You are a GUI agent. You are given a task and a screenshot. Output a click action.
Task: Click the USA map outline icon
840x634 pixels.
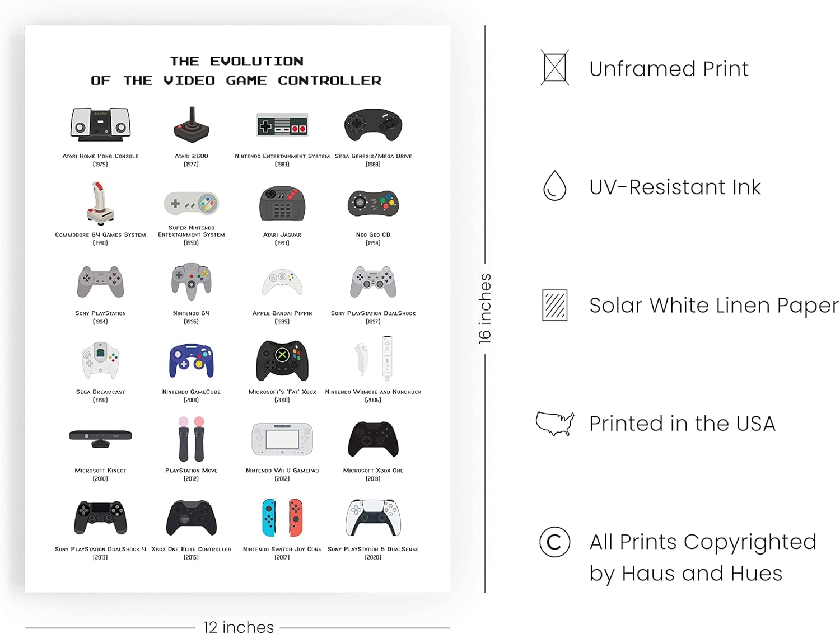(554, 424)
